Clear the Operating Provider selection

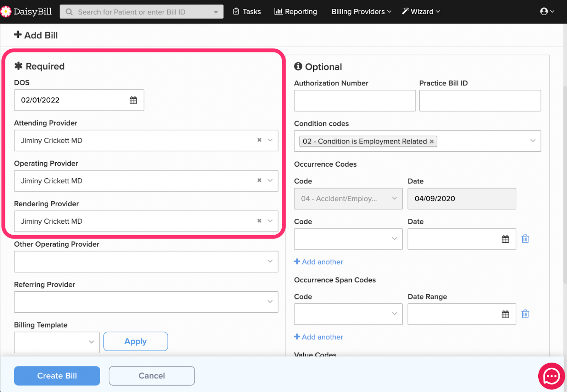(x=259, y=180)
